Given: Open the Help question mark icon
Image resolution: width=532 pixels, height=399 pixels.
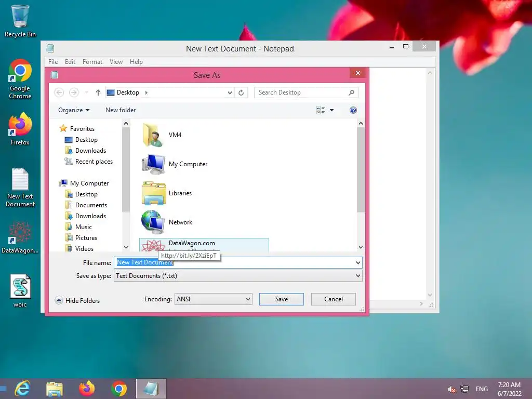Looking at the screenshot, I should [x=353, y=110].
